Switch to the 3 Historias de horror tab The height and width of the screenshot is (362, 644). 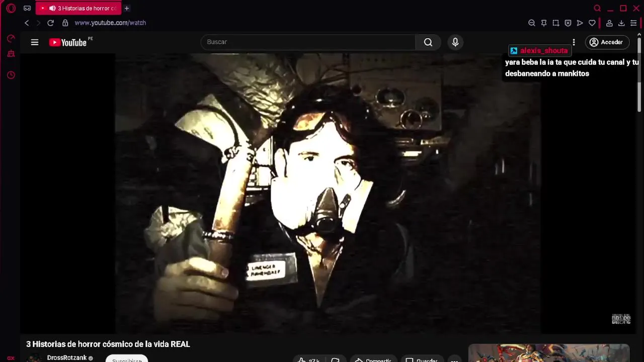click(78, 9)
